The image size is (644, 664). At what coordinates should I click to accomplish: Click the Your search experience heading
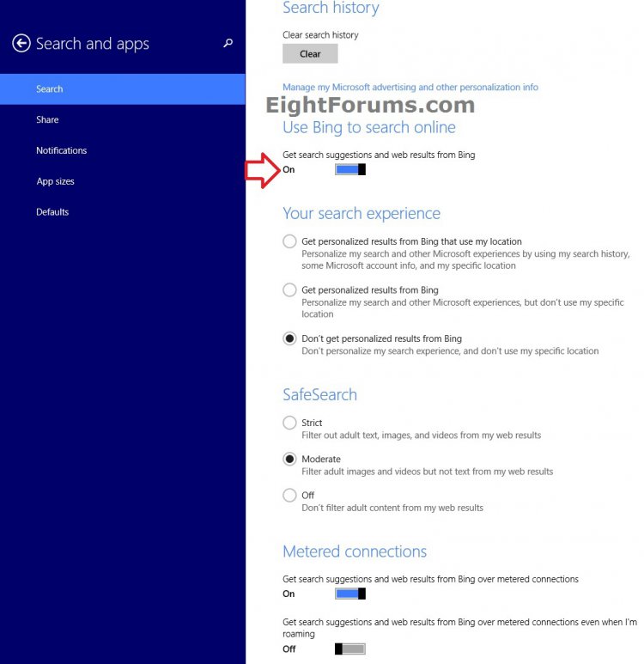(x=361, y=214)
